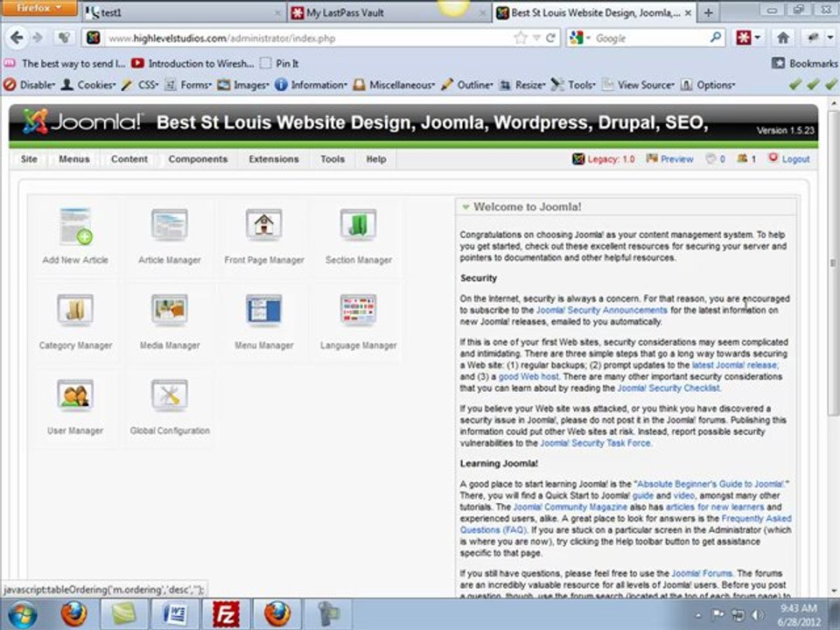
Task: Open the Options dropdown in developer toolbar
Action: 708,85
